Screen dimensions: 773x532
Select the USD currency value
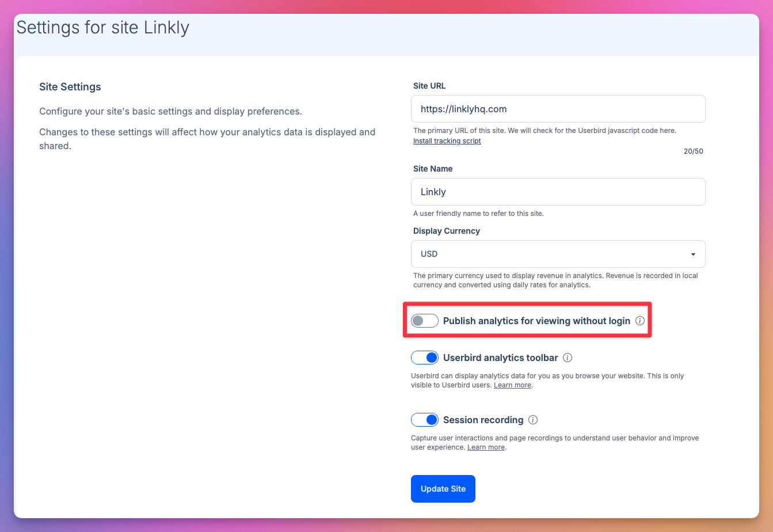tap(429, 254)
